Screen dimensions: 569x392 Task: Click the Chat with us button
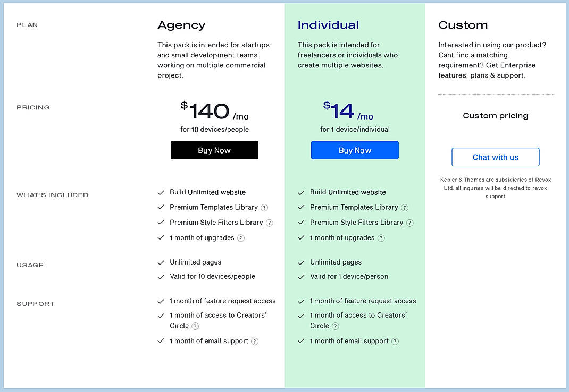click(495, 157)
